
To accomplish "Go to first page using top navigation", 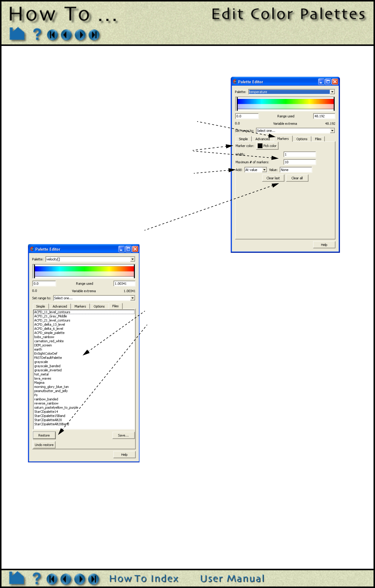I will (x=52, y=35).
